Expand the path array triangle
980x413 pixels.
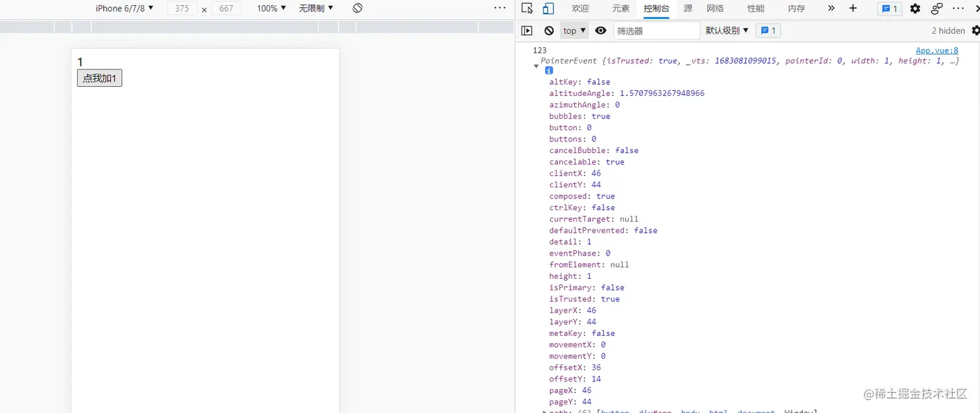(x=544, y=411)
